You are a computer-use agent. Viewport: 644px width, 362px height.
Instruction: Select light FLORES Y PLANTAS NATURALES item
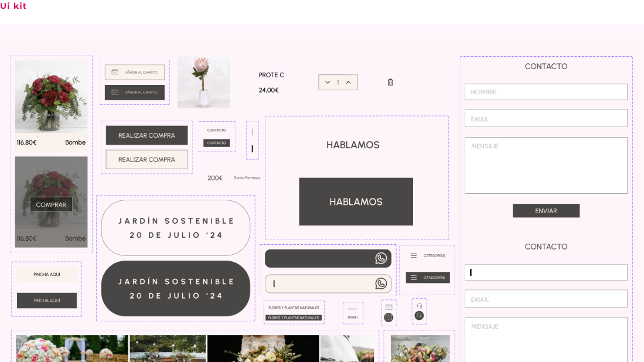pyautogui.click(x=294, y=308)
